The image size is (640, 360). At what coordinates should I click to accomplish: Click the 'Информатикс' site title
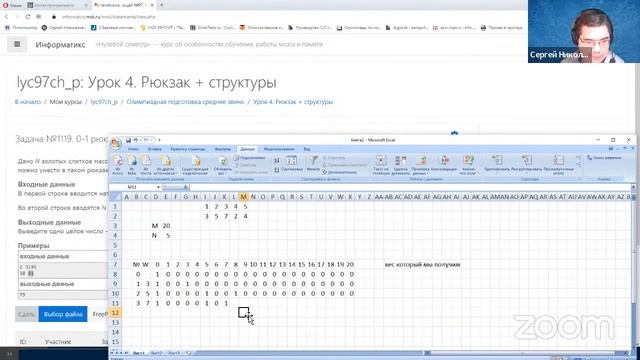click(x=60, y=44)
